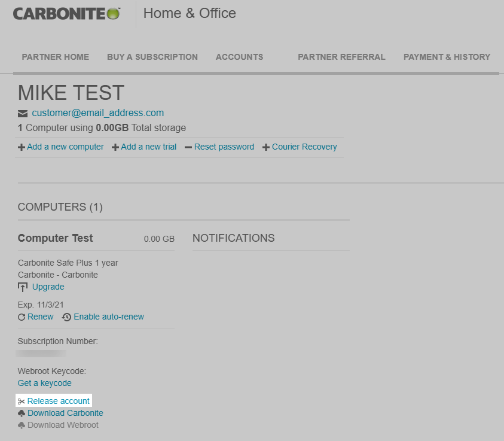Open the Partner Referral tab
The image size is (504, 441).
tap(341, 57)
